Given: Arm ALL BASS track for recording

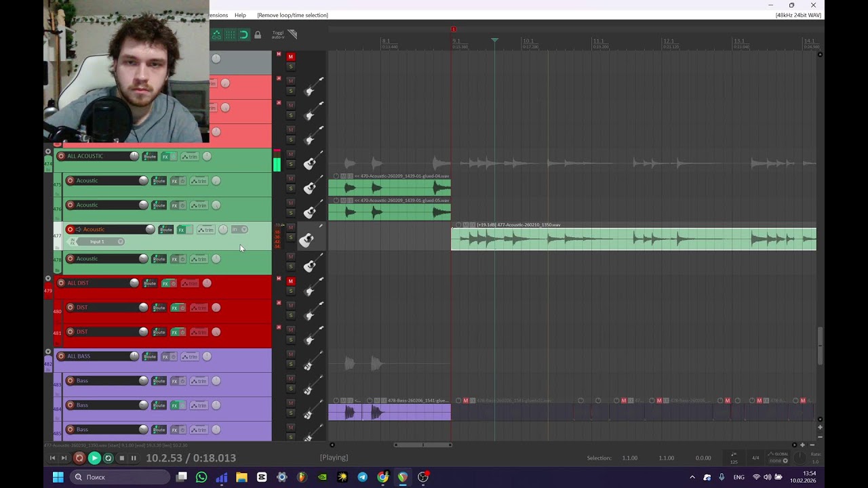Looking at the screenshot, I should click(61, 357).
